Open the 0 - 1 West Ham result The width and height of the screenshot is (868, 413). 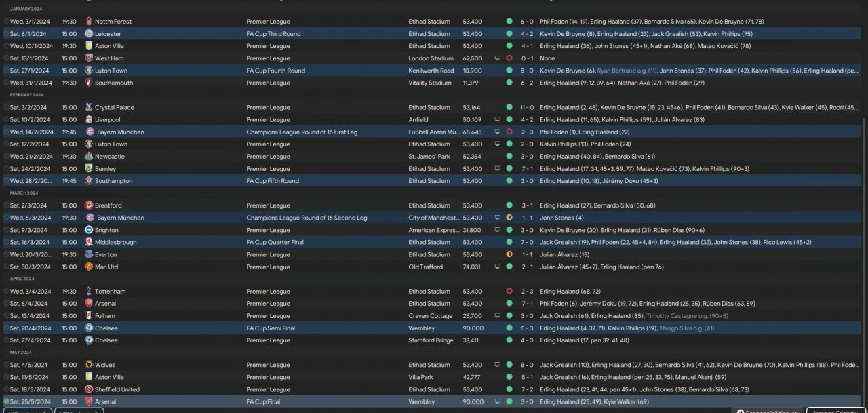coord(527,58)
